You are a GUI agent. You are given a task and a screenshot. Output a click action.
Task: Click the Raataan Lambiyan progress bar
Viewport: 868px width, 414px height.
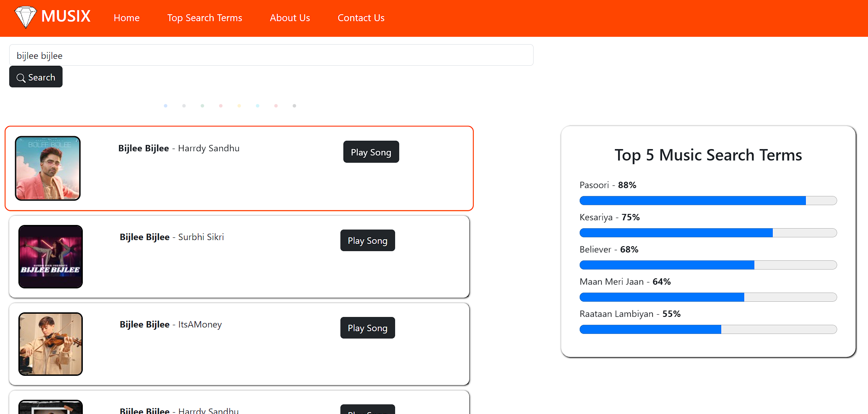tap(708, 329)
